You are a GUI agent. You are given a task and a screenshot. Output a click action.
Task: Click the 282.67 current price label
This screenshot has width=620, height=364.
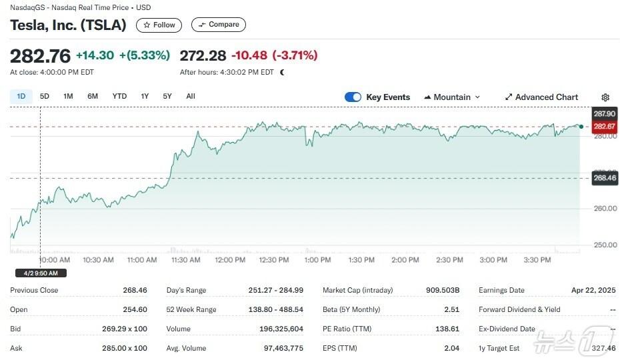point(604,127)
